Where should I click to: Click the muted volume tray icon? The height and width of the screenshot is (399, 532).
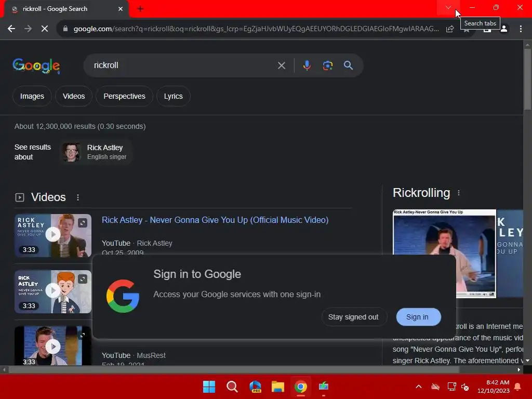[x=465, y=387]
